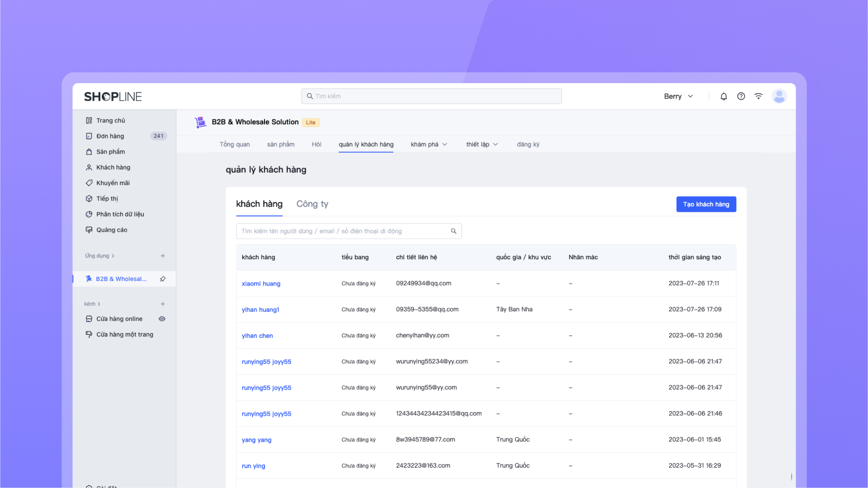Viewport: 868px width, 488px height.
Task: Add a new app with plus icon
Action: click(163, 256)
